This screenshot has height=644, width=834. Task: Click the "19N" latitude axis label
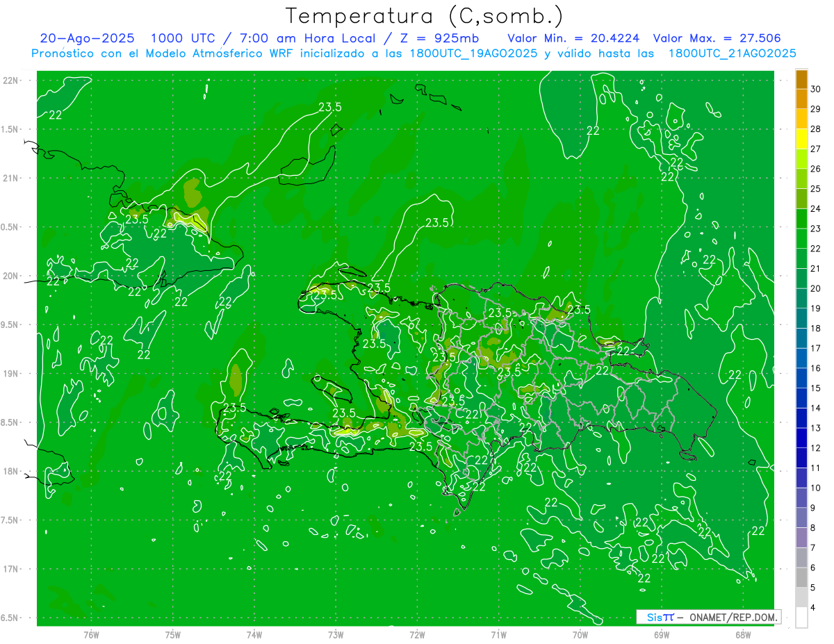pos(10,374)
